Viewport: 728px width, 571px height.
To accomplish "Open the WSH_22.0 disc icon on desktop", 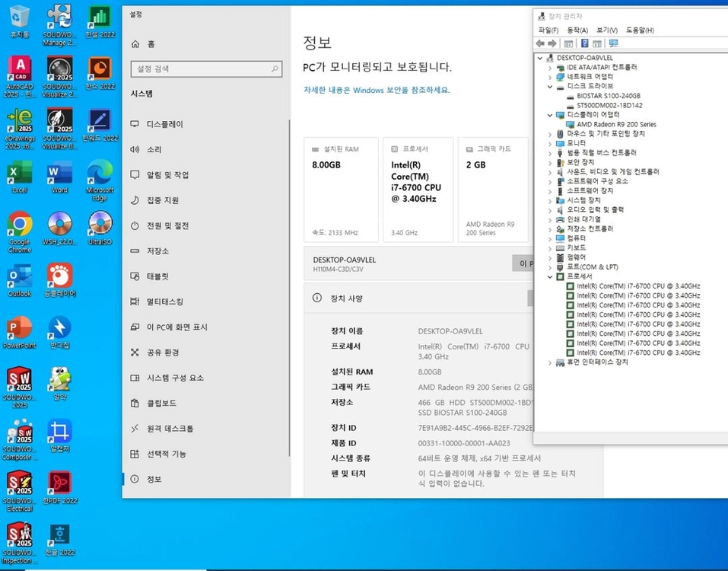I will pyautogui.click(x=59, y=228).
